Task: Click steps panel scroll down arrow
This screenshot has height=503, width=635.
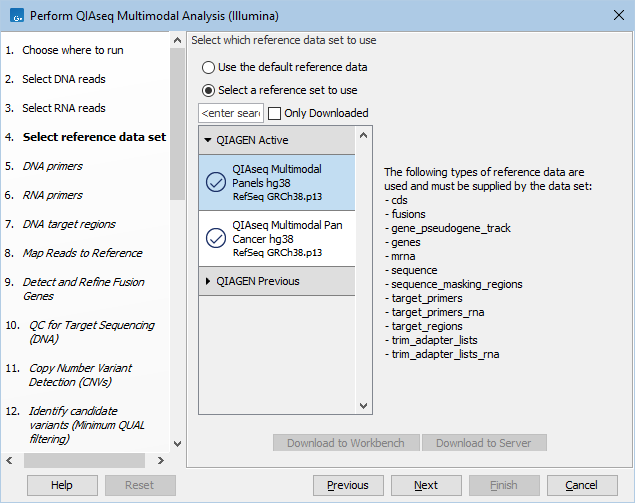Action: coord(177,443)
